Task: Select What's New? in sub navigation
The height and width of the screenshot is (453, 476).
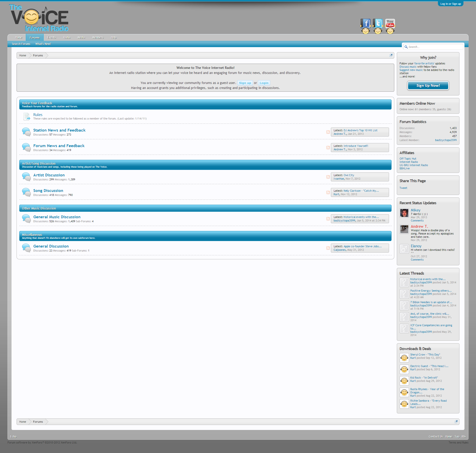Action: point(43,44)
